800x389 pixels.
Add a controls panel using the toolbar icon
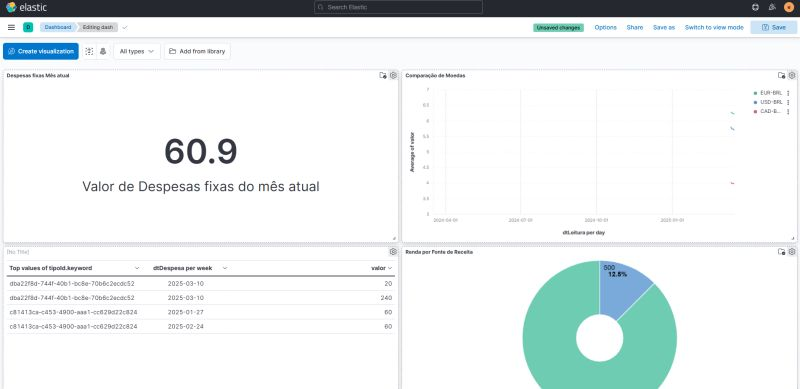click(x=103, y=51)
